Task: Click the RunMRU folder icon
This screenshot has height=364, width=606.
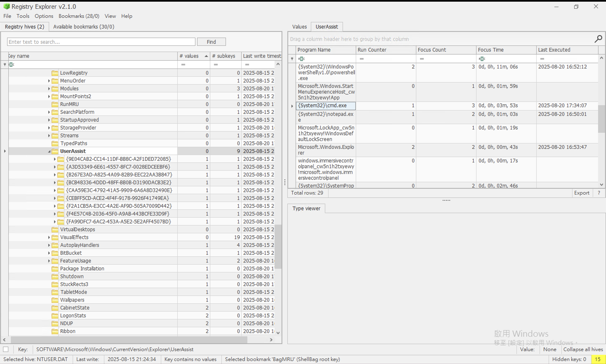Action: 55,104
